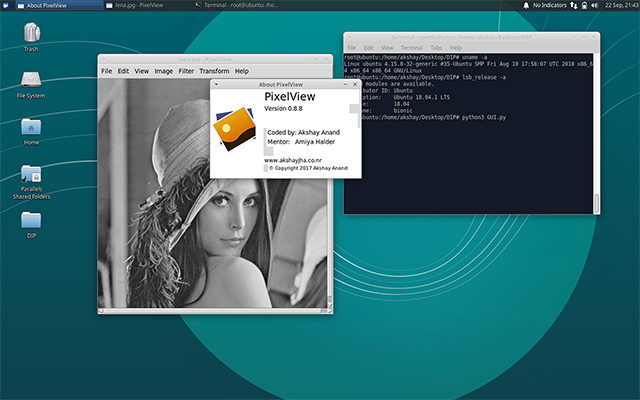
Task: Click the clock showing 22 Sep in panel
Action: [x=621, y=5]
